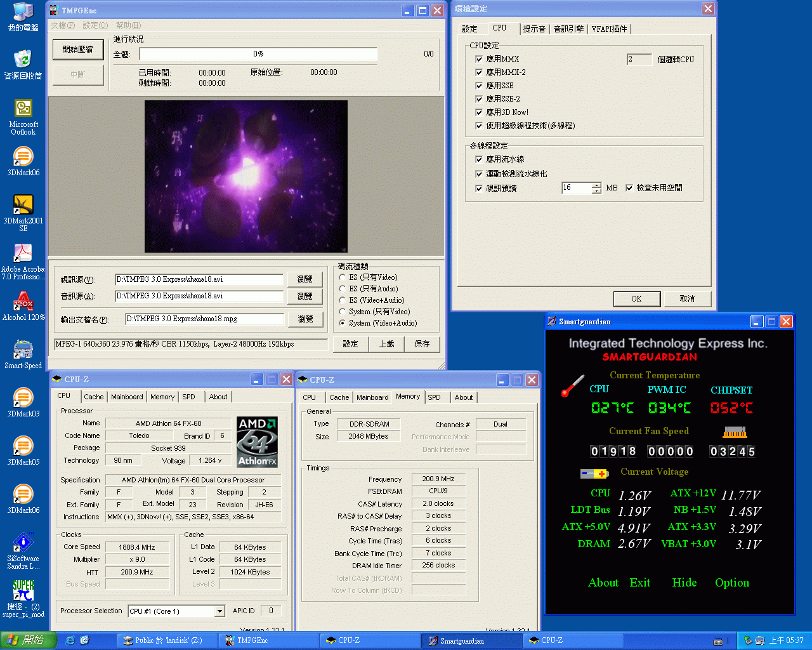This screenshot has width=812, height=650.
Task: Open the Recycle Bin desktop icon
Action: tap(23, 64)
